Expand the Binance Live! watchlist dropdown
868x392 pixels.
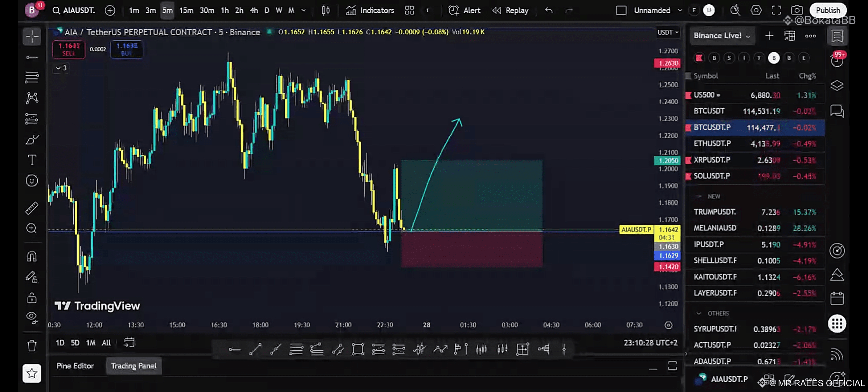[x=721, y=36]
